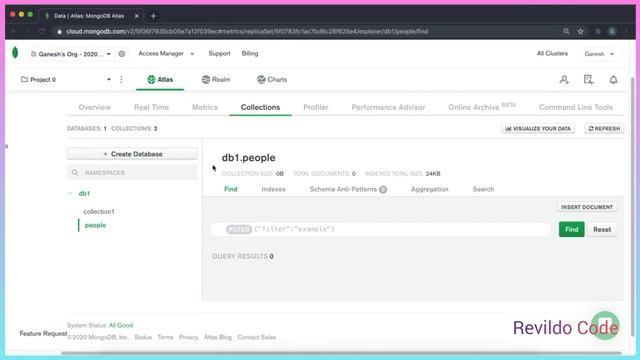Switch to the Atlas tab
This screenshot has height=360, width=640.
(x=160, y=80)
